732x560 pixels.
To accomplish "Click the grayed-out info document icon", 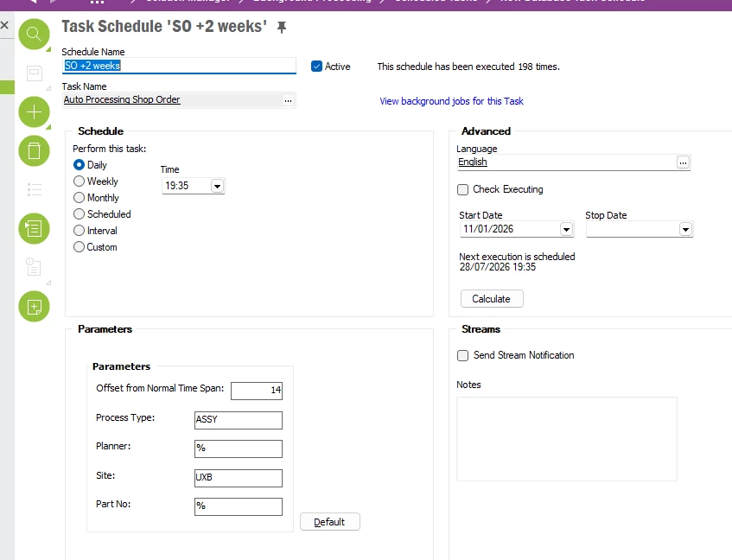I will (34, 267).
